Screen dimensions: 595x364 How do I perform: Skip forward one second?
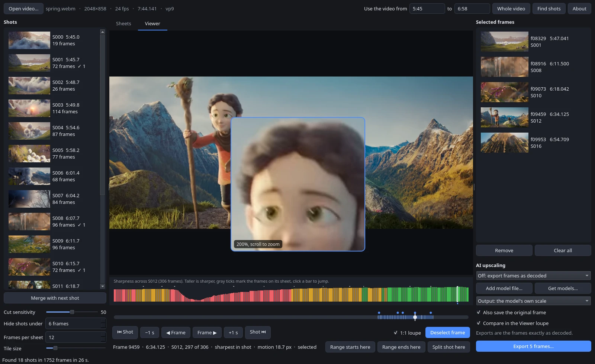click(x=234, y=333)
